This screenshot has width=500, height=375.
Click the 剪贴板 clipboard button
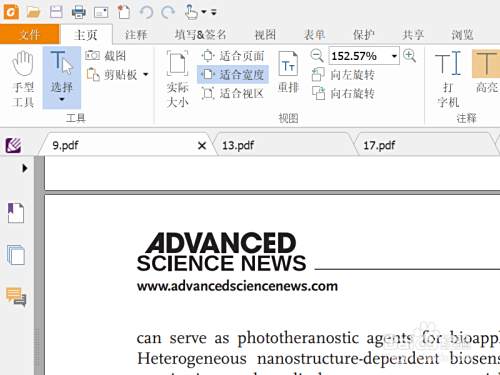(x=112, y=74)
